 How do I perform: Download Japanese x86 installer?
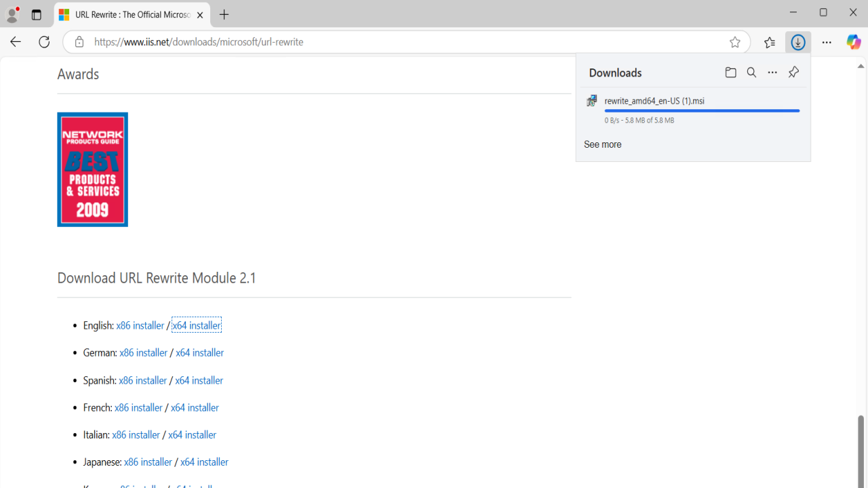coord(148,462)
